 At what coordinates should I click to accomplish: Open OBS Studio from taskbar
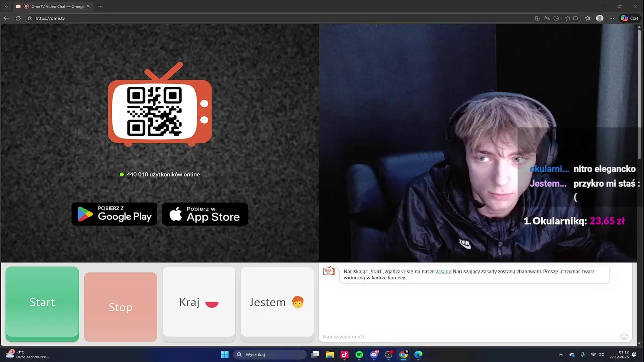pyautogui.click(x=388, y=355)
